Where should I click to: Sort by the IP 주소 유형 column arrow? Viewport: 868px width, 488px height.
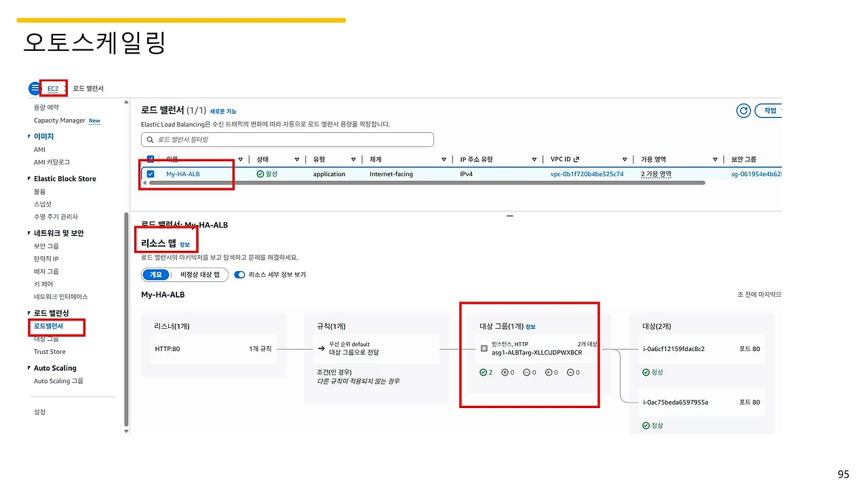(x=534, y=159)
